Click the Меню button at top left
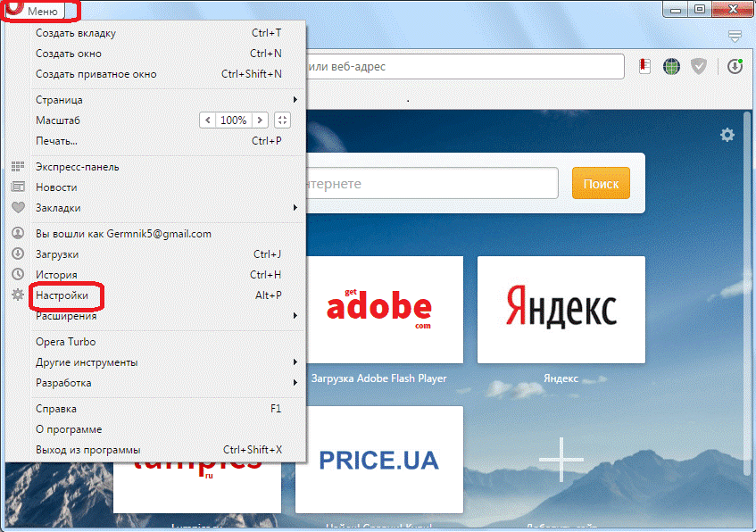This screenshot has height=532, width=756. [41, 12]
